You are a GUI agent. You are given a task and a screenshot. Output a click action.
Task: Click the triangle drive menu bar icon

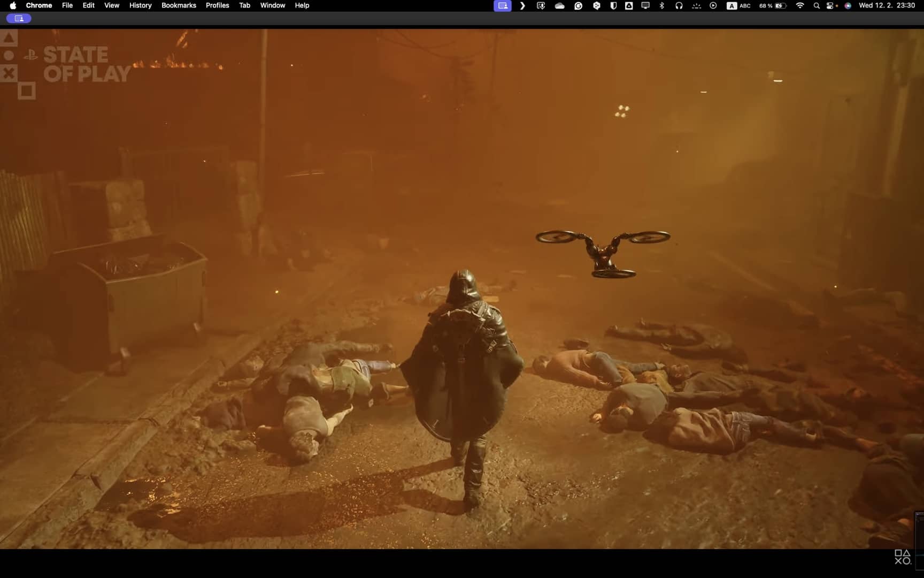point(629,5)
